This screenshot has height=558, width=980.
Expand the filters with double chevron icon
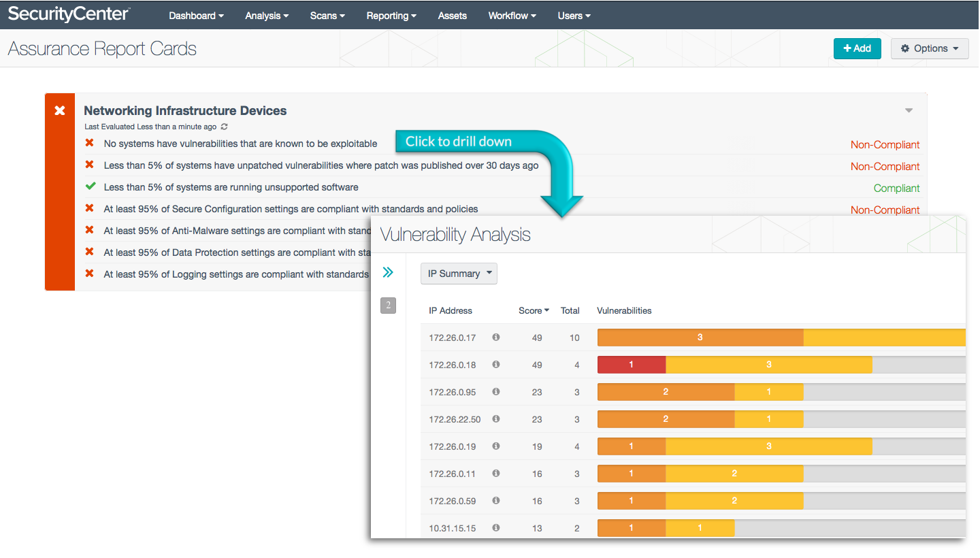[388, 272]
